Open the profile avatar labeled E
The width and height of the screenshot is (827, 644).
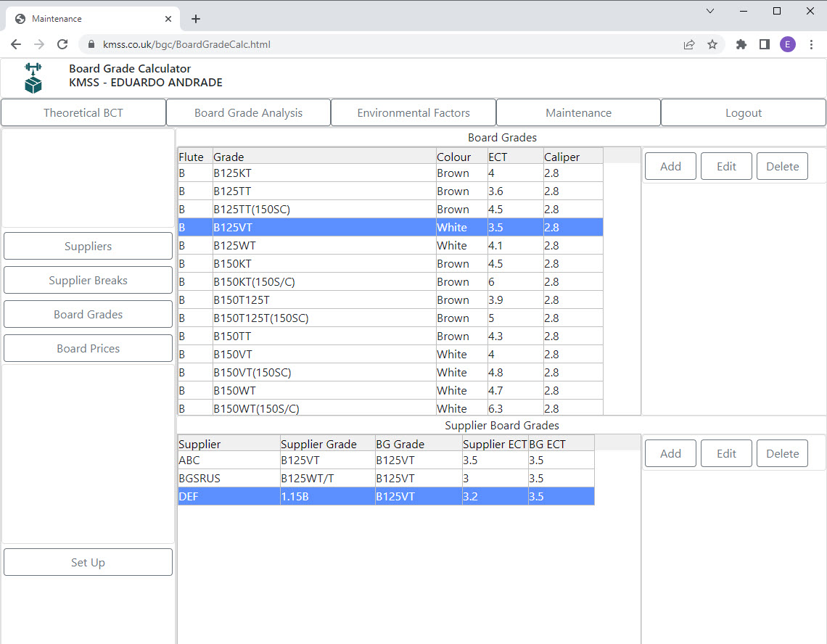787,44
